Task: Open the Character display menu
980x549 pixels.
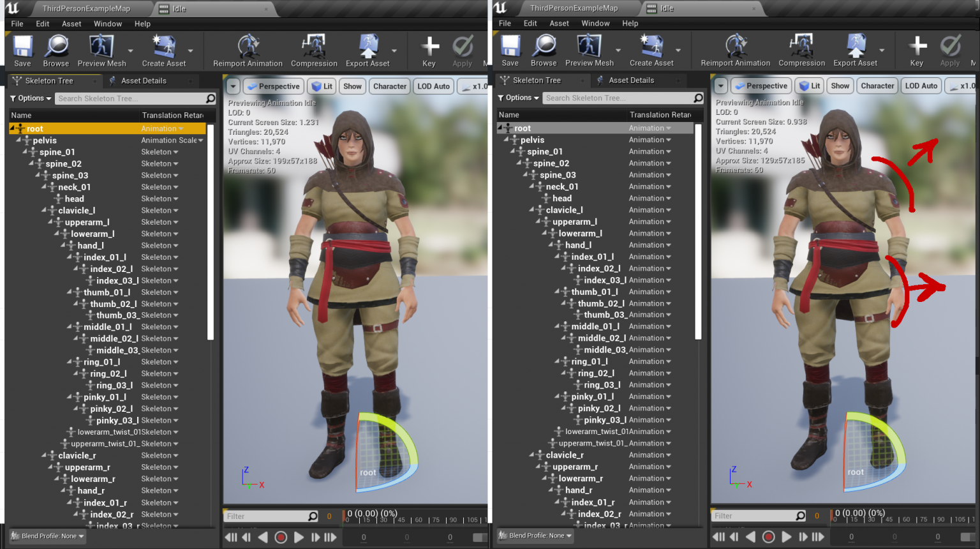Action: coord(389,86)
